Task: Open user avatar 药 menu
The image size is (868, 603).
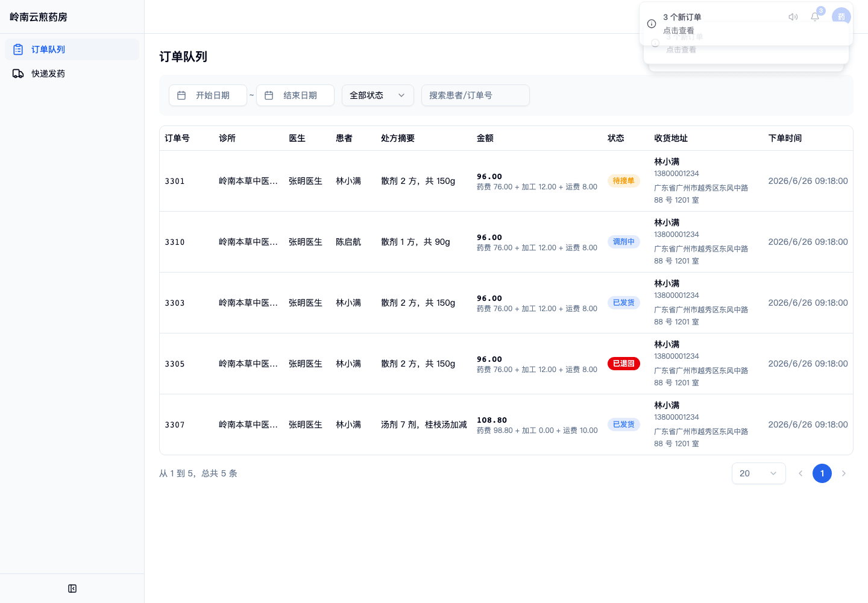Action: coord(841,17)
